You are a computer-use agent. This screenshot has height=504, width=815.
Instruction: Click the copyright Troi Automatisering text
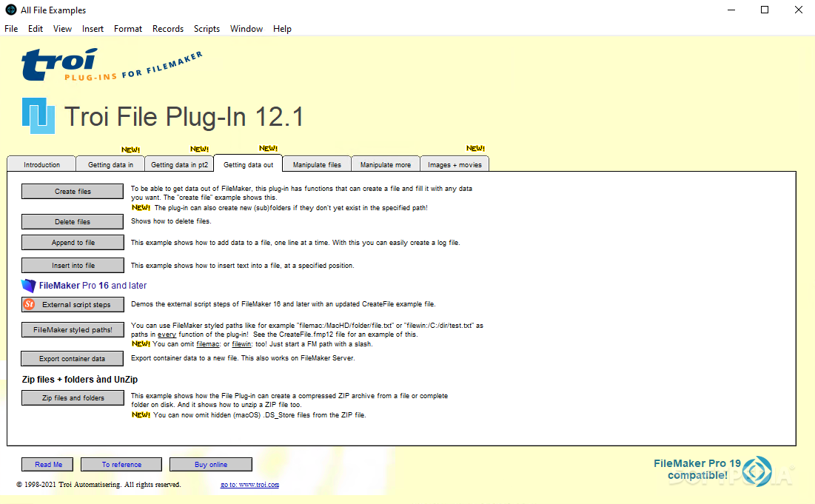(x=98, y=484)
